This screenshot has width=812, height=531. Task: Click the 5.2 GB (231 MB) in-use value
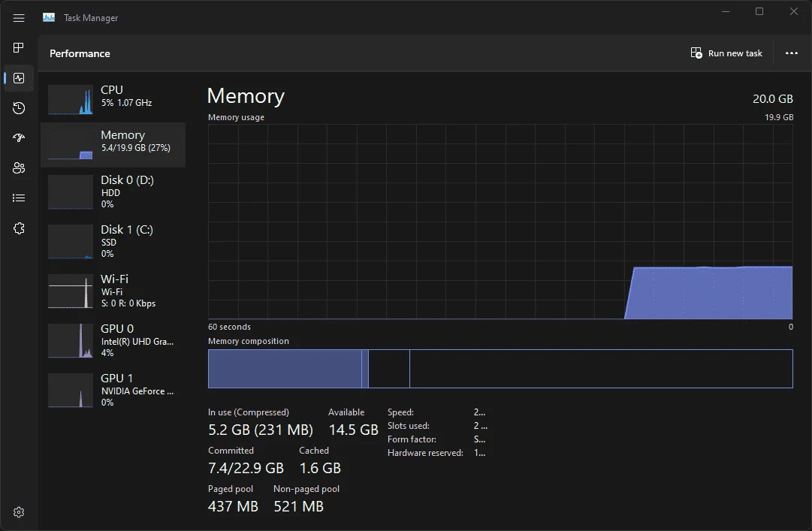point(261,430)
